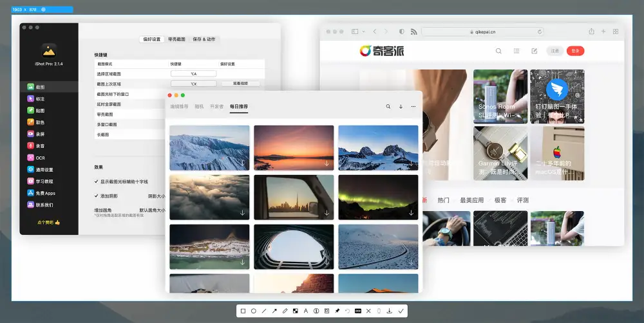Open the 开发者 tab in wallpaper window
This screenshot has height=323, width=644.
pos(217,107)
